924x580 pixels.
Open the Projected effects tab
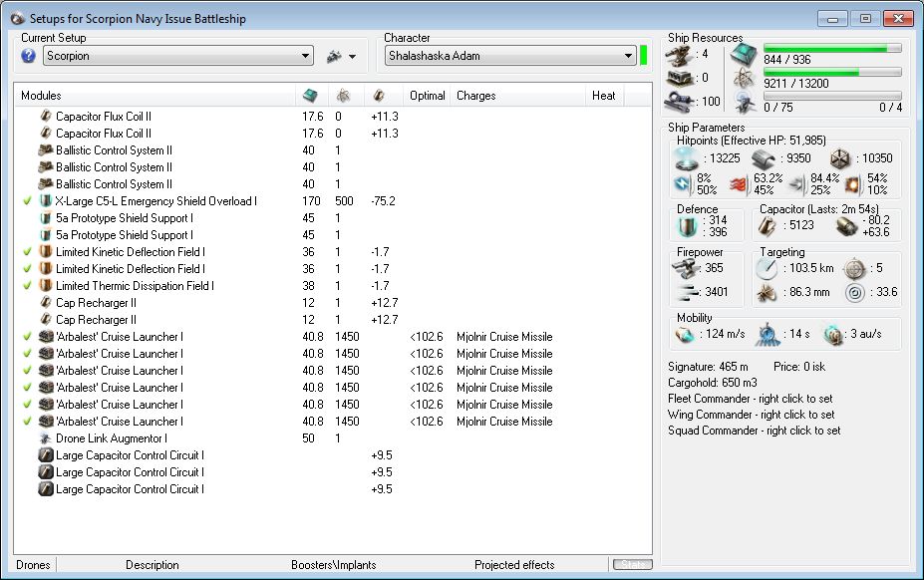click(x=514, y=565)
